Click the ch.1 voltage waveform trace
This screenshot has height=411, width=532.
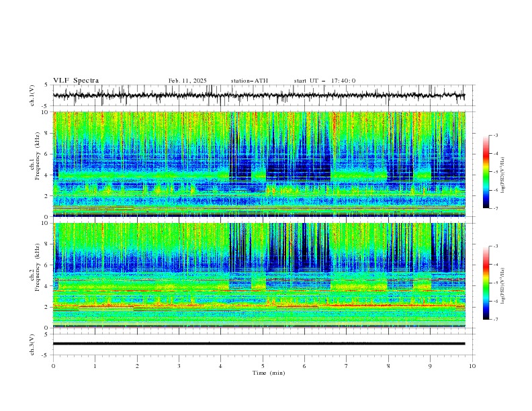pyautogui.click(x=259, y=95)
